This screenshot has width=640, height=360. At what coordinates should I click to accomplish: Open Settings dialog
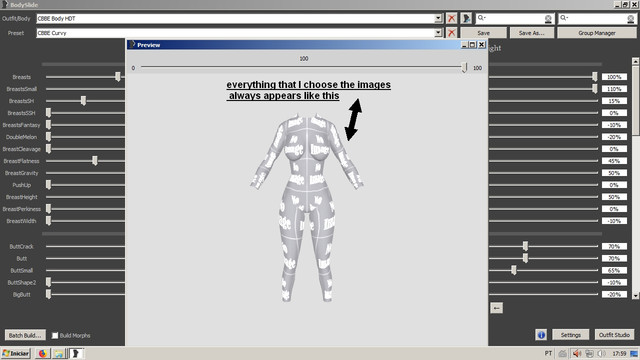point(571,335)
